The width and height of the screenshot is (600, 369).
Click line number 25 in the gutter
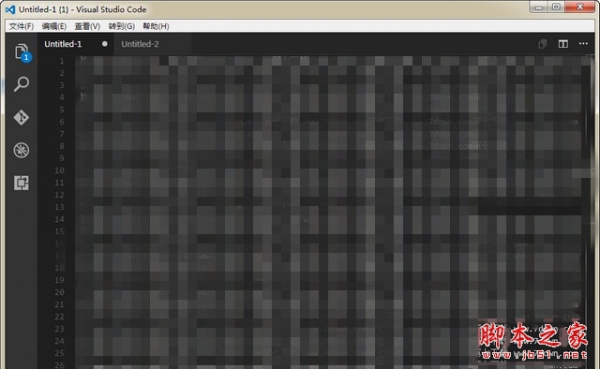[x=59, y=353]
